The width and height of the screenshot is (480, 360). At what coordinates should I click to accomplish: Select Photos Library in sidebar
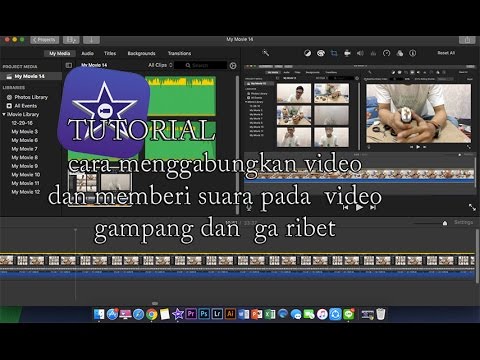(x=31, y=97)
